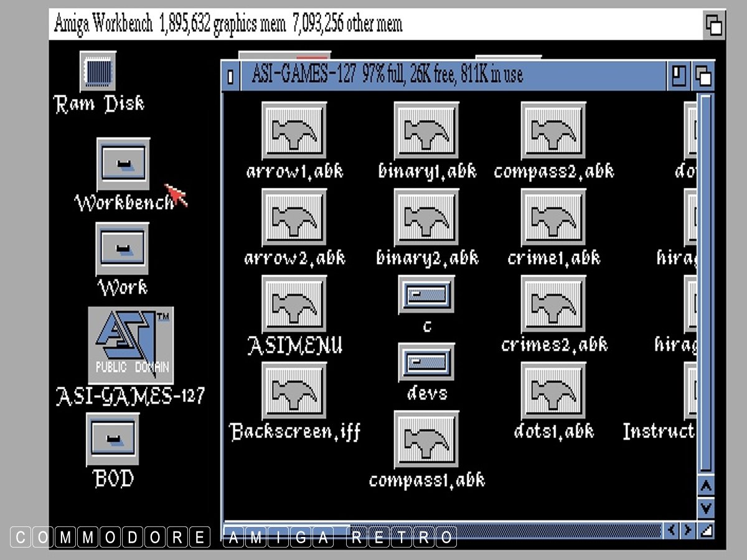The width and height of the screenshot is (747, 560).
Task: Select the Workbench disk icon
Action: pos(123,164)
